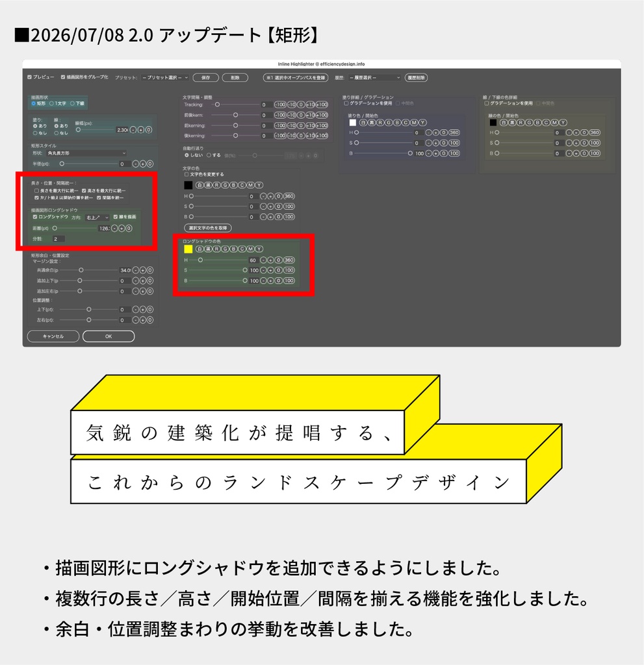This screenshot has height=665, width=644.
Task: Click the Tracking +10 button
Action: (x=311, y=105)
